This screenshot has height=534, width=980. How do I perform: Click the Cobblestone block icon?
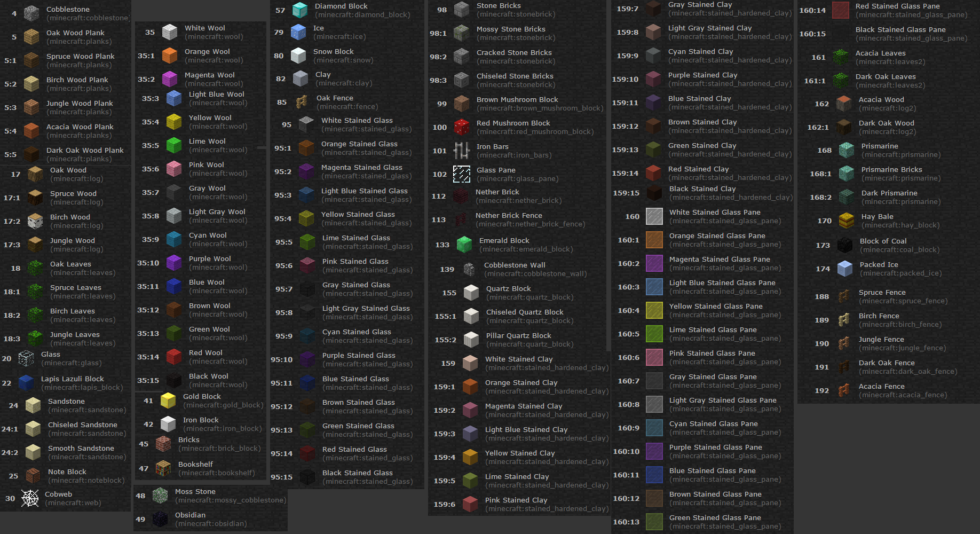(x=32, y=13)
